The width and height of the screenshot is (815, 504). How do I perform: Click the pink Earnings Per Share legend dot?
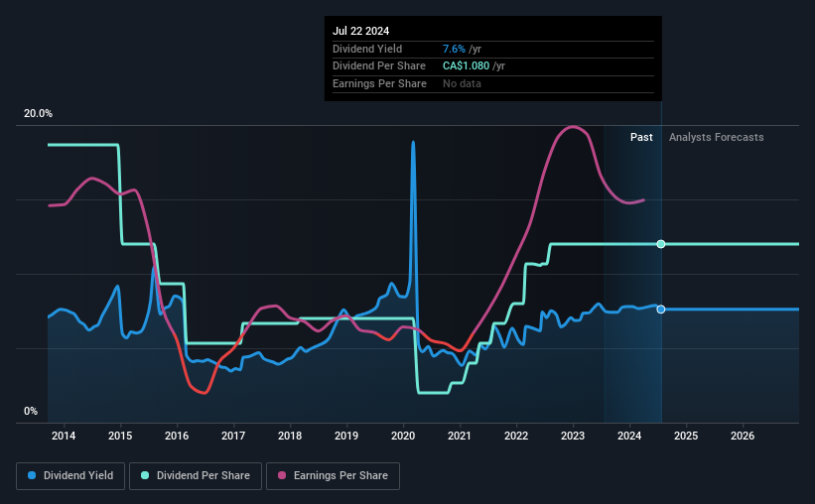[x=282, y=475]
